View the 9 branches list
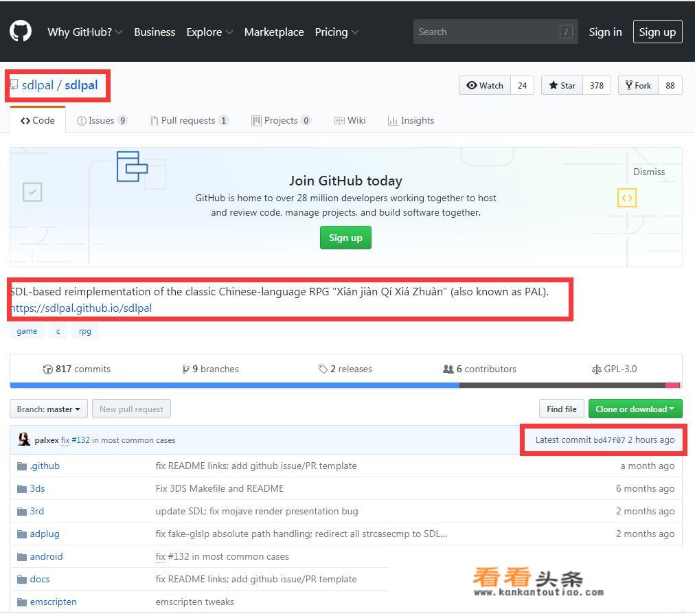Viewport: 695px width, 616px height. point(210,369)
